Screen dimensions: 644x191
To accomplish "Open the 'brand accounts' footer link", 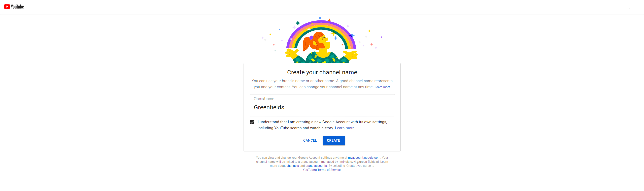I will (x=316, y=166).
